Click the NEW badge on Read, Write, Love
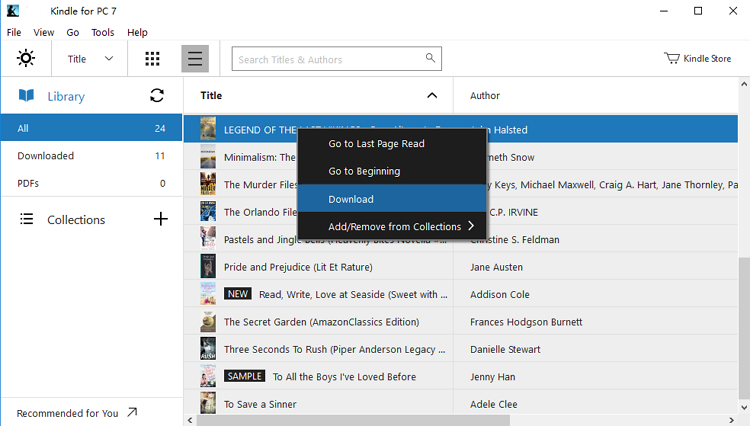 [x=238, y=294]
